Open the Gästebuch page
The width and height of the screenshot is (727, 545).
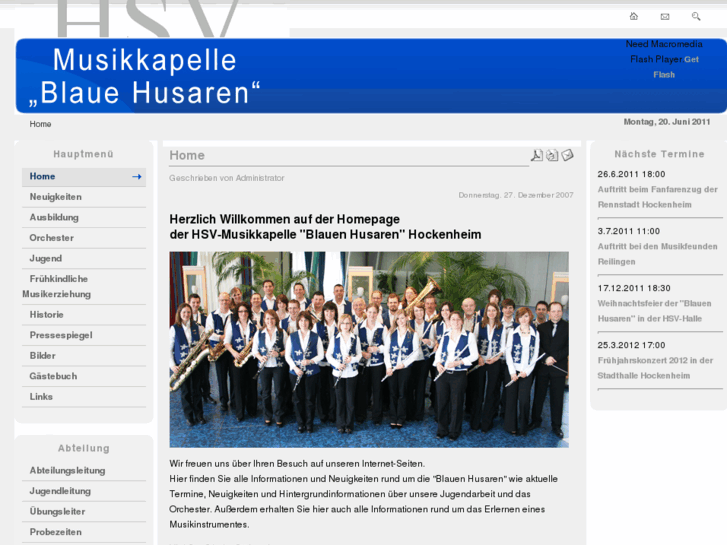(x=84, y=376)
